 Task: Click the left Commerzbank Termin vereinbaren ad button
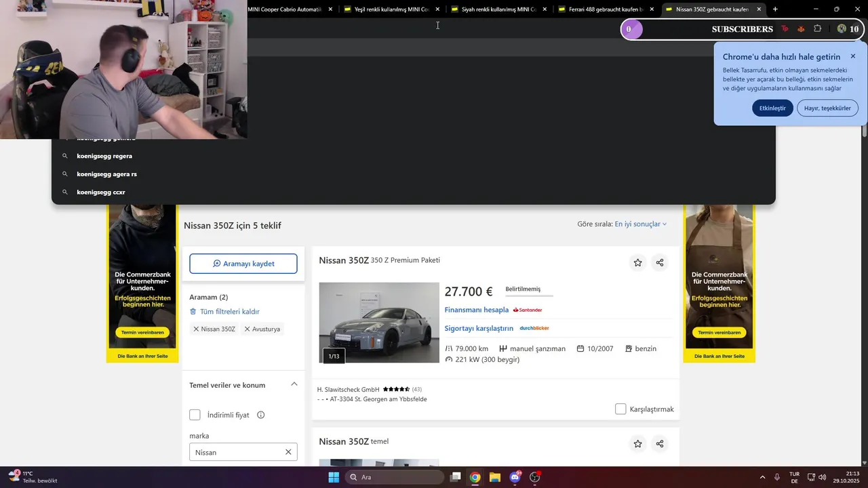pyautogui.click(x=142, y=333)
